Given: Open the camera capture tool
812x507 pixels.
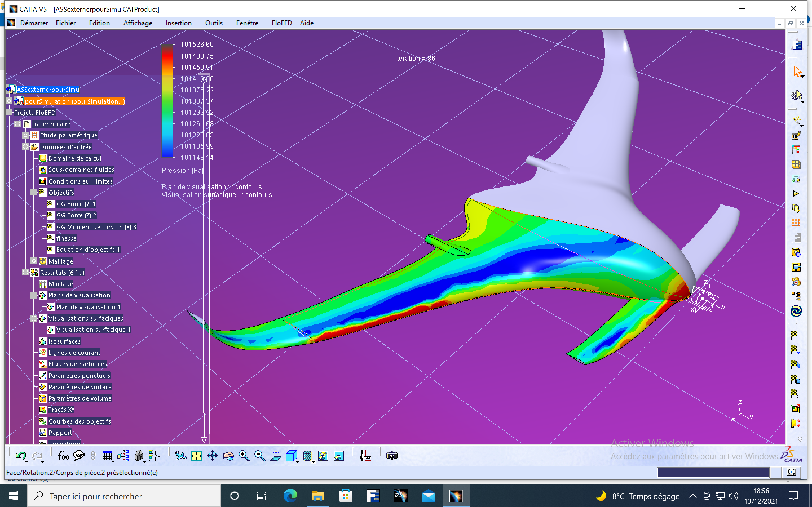Looking at the screenshot, I should click(392, 455).
